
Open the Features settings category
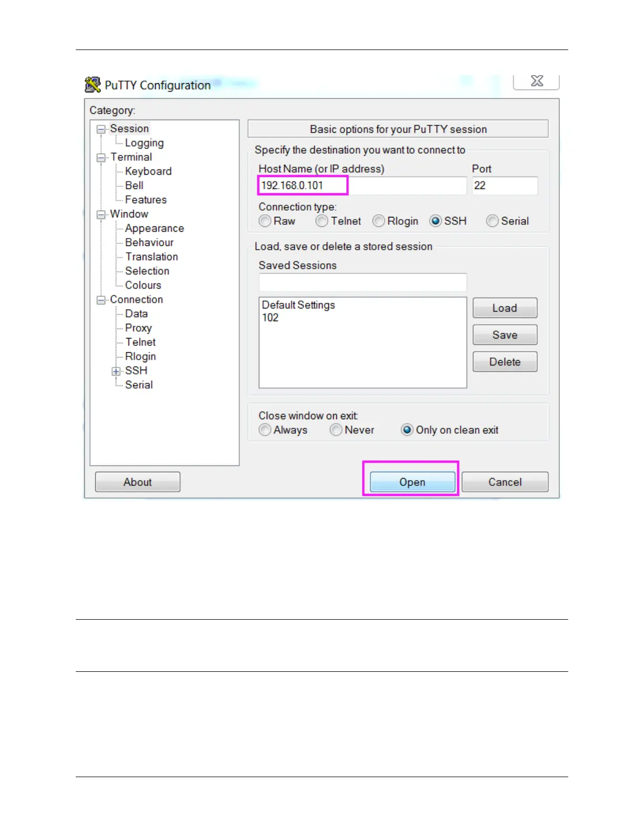[x=146, y=200]
